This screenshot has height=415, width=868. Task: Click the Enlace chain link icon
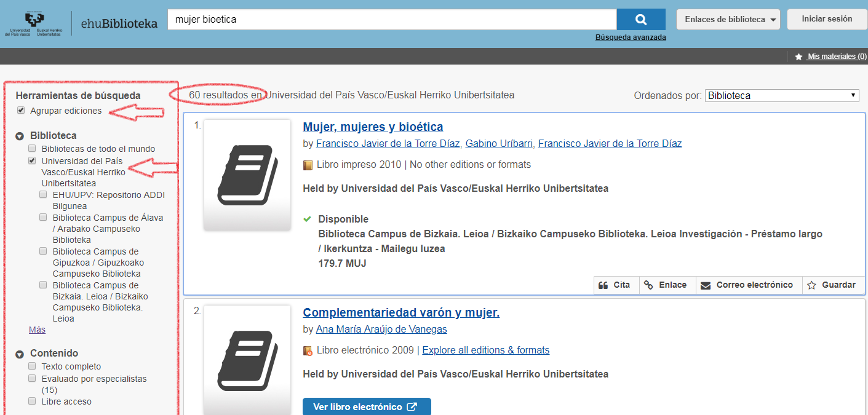[x=648, y=285]
